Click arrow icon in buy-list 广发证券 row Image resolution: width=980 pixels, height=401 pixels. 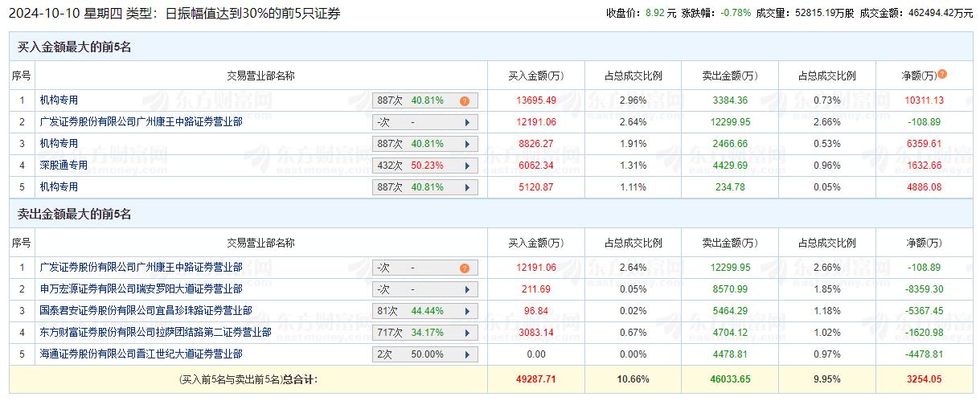coord(466,123)
